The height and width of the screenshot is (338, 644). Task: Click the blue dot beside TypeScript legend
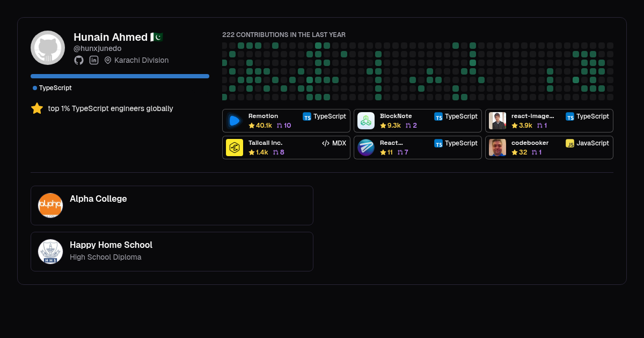click(x=35, y=88)
